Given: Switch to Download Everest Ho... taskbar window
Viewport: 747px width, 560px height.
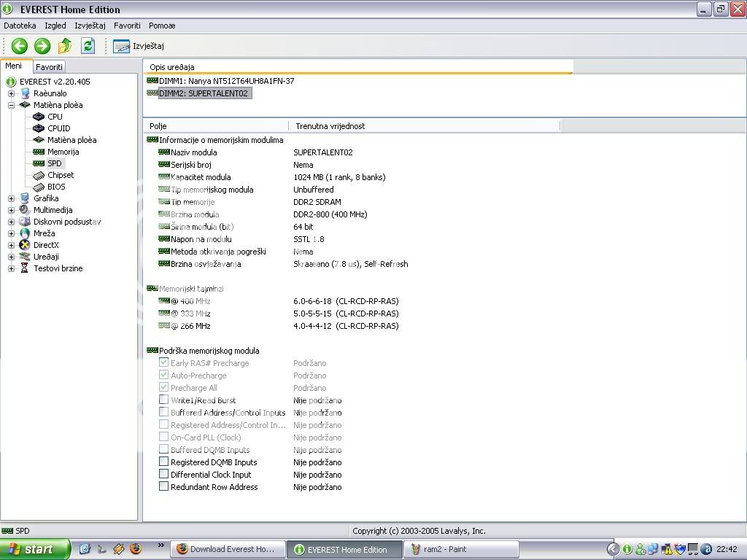Looking at the screenshot, I should click(x=228, y=550).
